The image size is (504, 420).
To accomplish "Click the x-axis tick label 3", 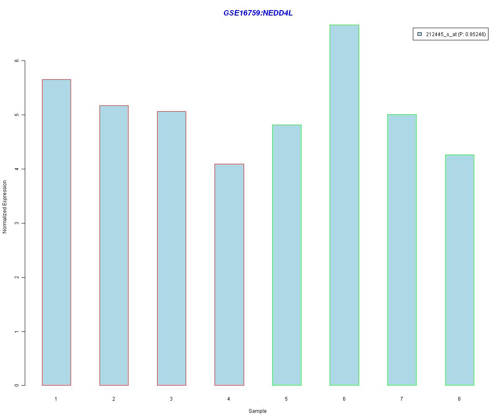I will [x=171, y=399].
